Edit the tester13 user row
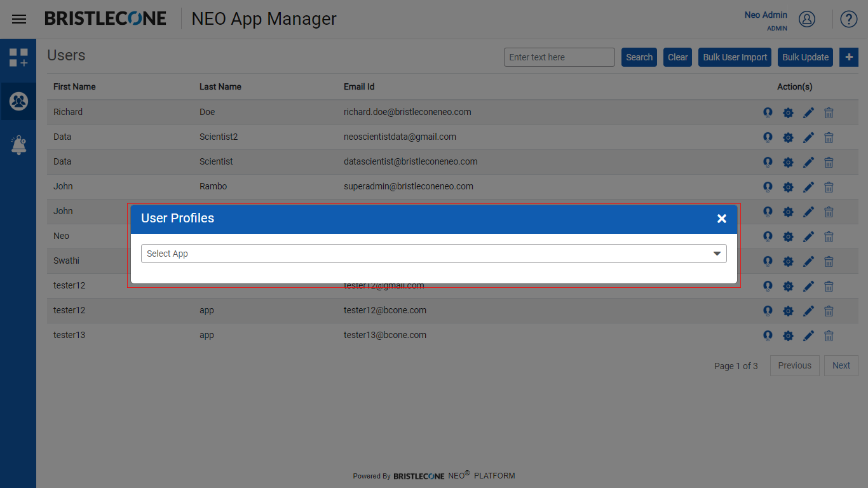The image size is (868, 488). click(808, 335)
